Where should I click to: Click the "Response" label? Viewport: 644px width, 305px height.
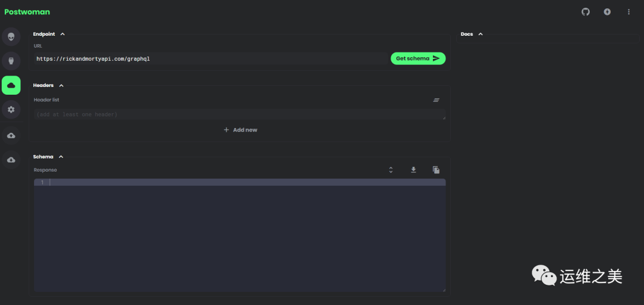click(45, 170)
